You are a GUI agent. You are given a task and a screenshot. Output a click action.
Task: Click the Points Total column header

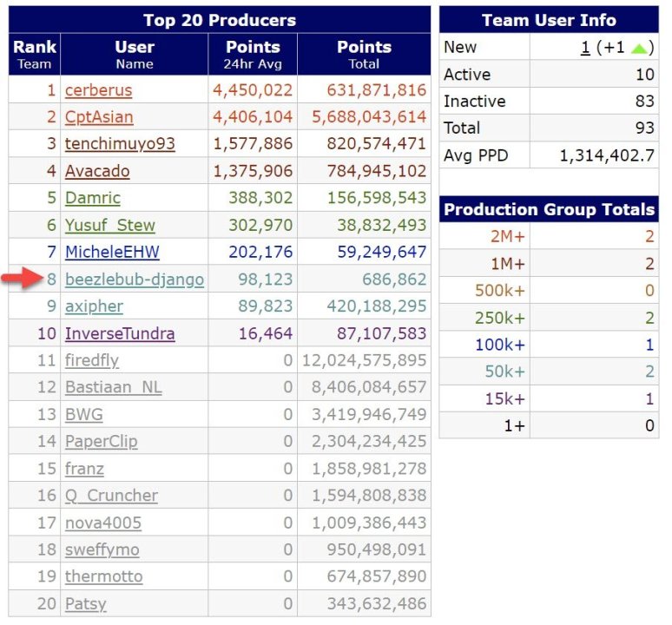[364, 54]
